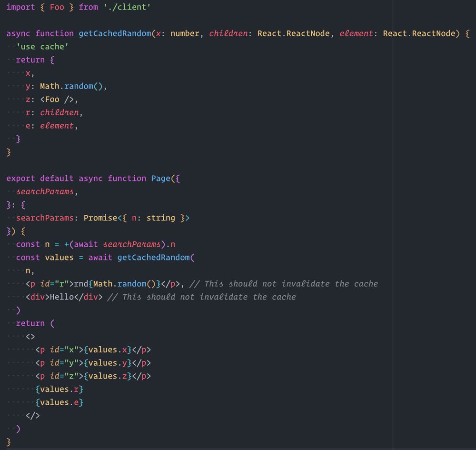Click the 'from' keyword in the import statement
476x450 pixels.
pyautogui.click(x=89, y=7)
